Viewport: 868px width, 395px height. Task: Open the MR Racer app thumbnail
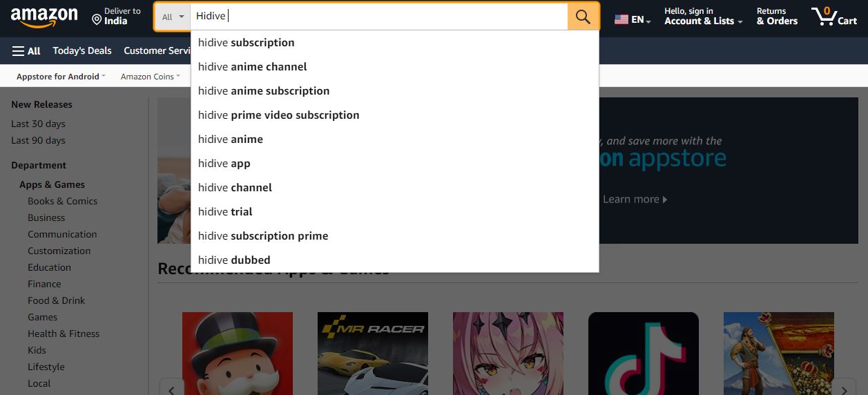pos(373,354)
